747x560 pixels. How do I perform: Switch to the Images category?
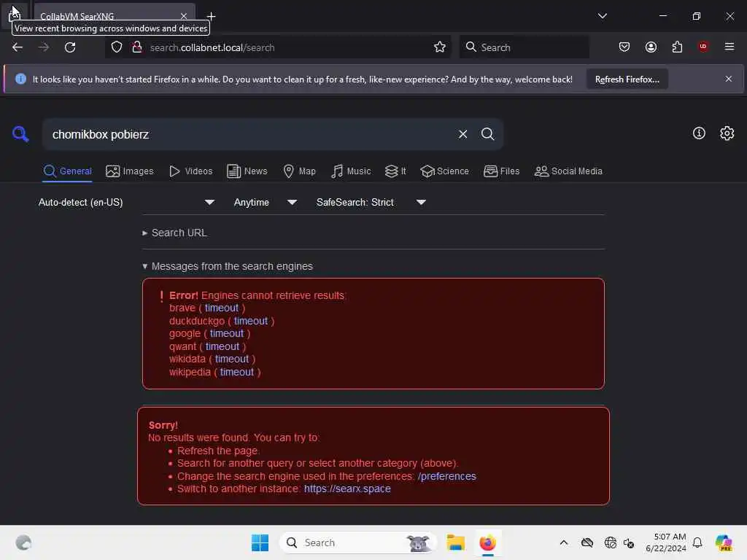tap(130, 171)
